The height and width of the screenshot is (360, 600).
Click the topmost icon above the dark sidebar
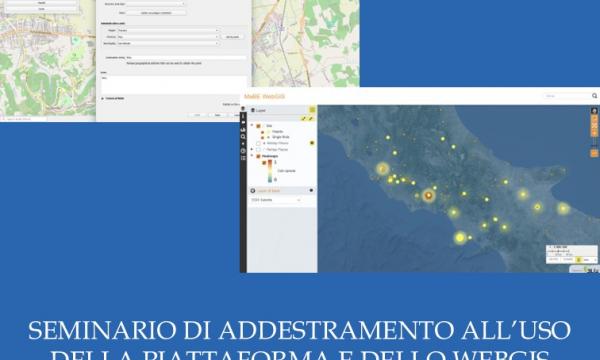pos(243,109)
